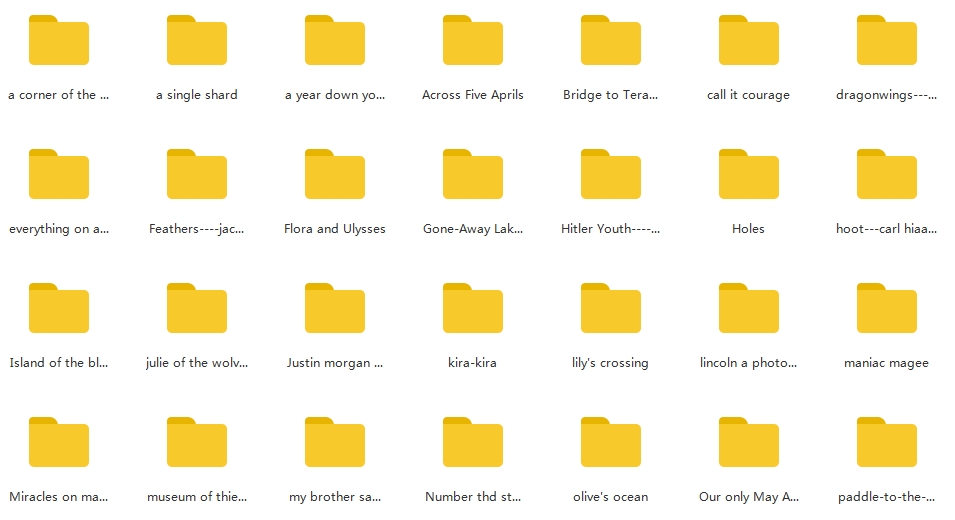The width and height of the screenshot is (955, 520).
Task: Select the 'Feathers----jac...' folder icon
Action: [197, 174]
